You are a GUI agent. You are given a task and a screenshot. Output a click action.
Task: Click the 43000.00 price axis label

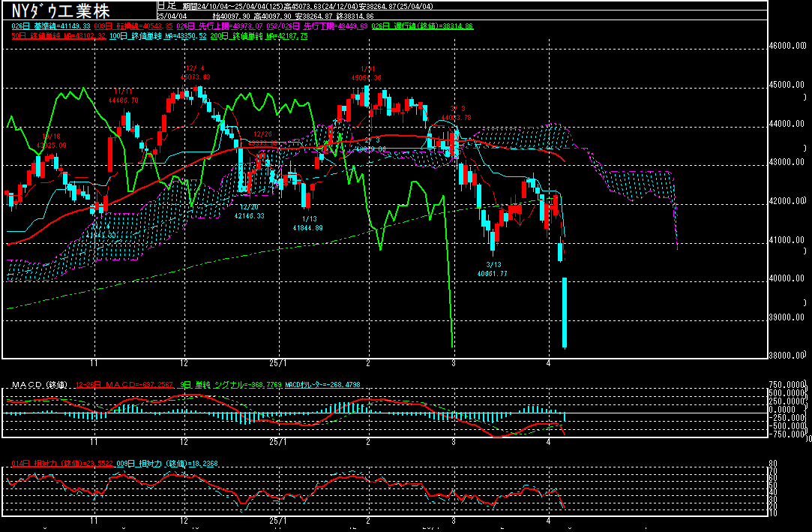787,162
